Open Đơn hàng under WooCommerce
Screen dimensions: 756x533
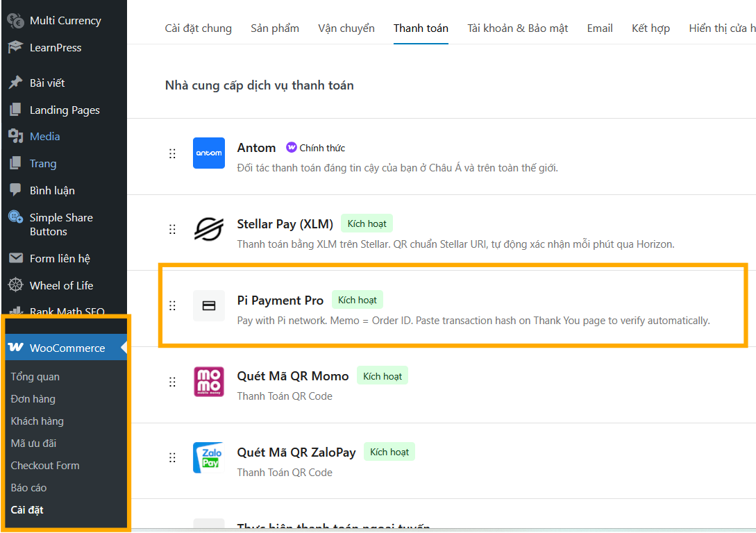pos(33,398)
